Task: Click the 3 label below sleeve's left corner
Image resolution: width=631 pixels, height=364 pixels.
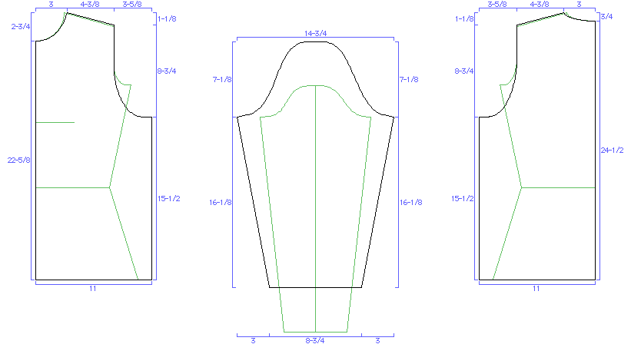Action: pos(253,341)
